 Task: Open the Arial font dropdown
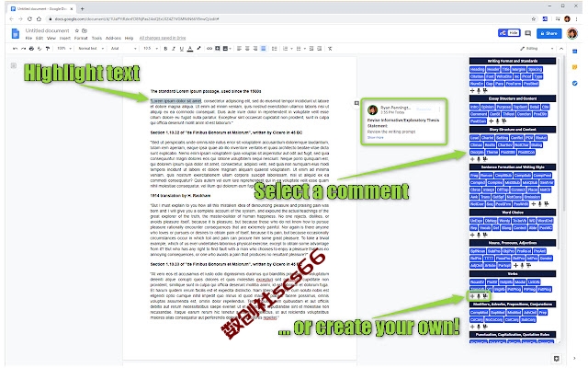coord(124,49)
